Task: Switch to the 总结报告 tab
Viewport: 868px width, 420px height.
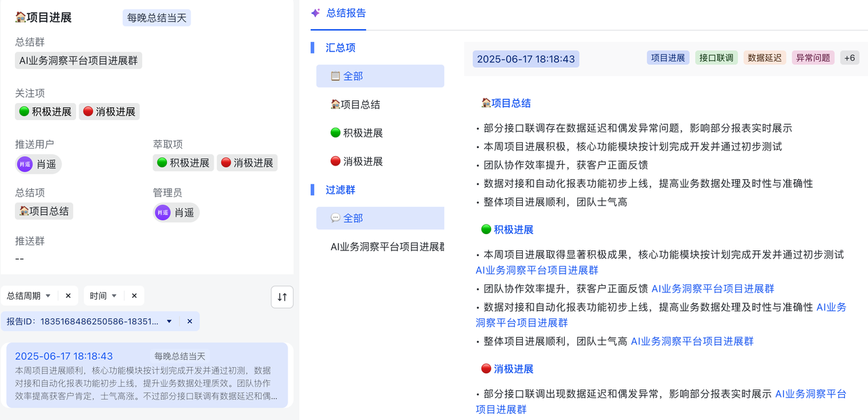Action: click(346, 13)
